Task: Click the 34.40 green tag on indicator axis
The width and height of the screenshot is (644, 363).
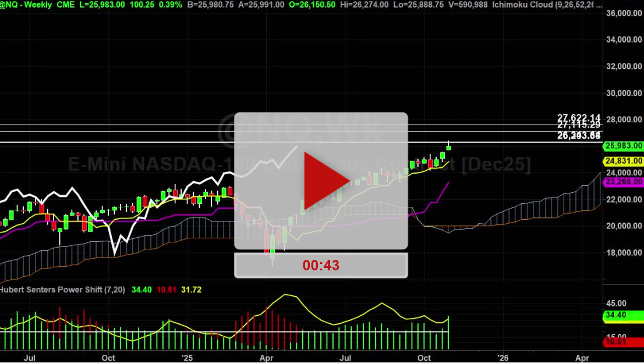Action: pyautogui.click(x=623, y=315)
